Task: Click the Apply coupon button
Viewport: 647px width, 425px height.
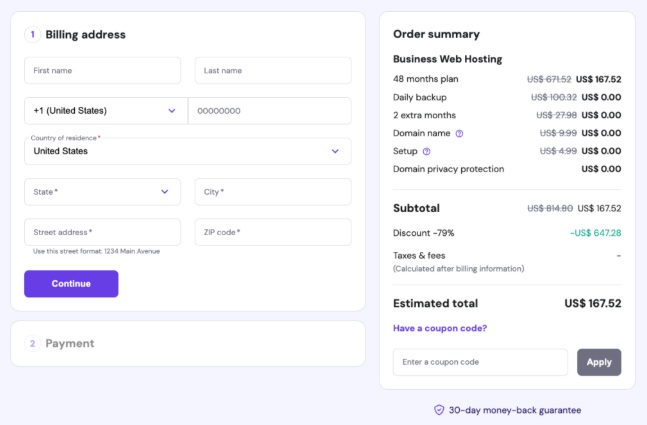Action: [x=599, y=362]
